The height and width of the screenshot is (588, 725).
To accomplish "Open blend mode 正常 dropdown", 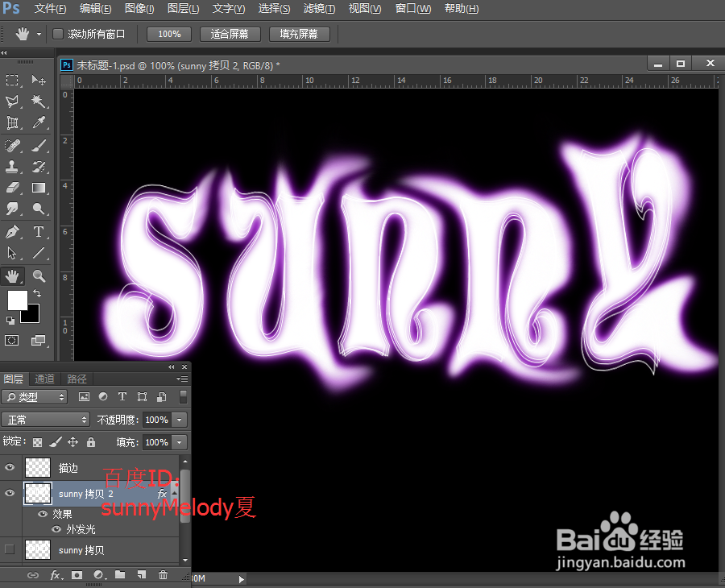I will click(x=45, y=420).
